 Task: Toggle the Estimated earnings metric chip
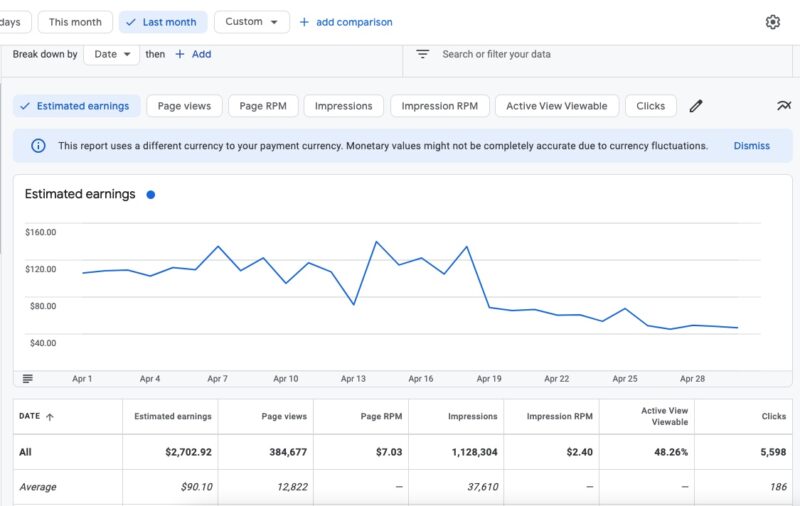[76, 106]
